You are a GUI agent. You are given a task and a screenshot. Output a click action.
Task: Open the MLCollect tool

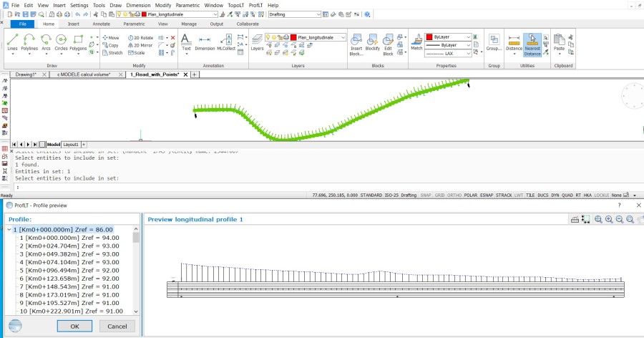point(226,42)
